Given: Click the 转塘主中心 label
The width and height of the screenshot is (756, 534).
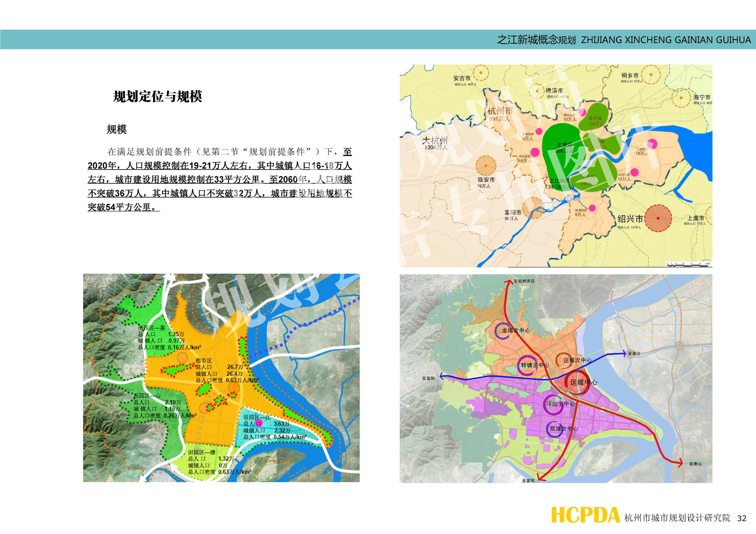Looking at the screenshot, I should [x=535, y=365].
